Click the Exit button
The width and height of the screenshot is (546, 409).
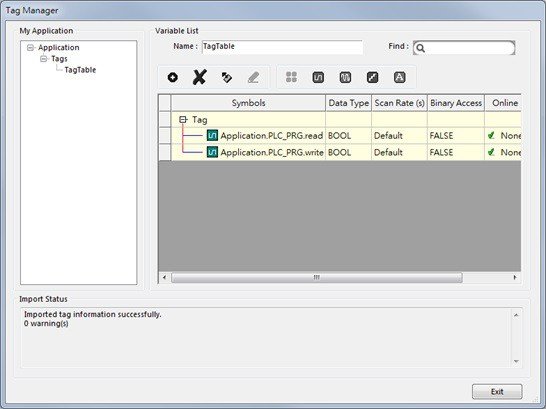pyautogui.click(x=497, y=392)
